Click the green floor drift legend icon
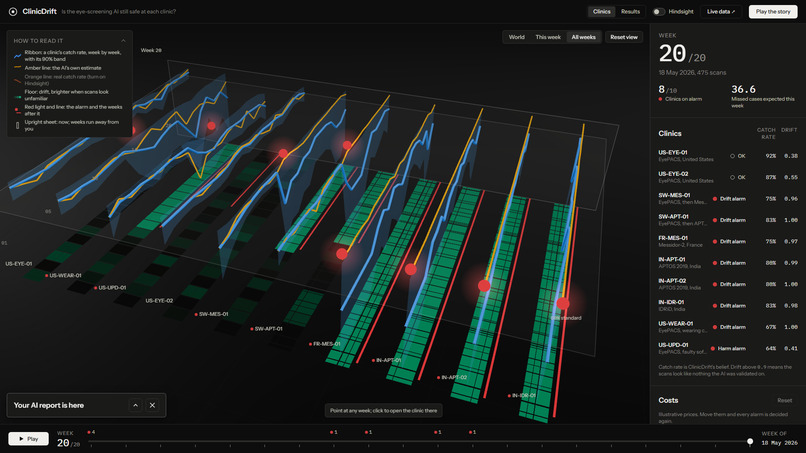This screenshot has height=453, width=806. click(17, 96)
